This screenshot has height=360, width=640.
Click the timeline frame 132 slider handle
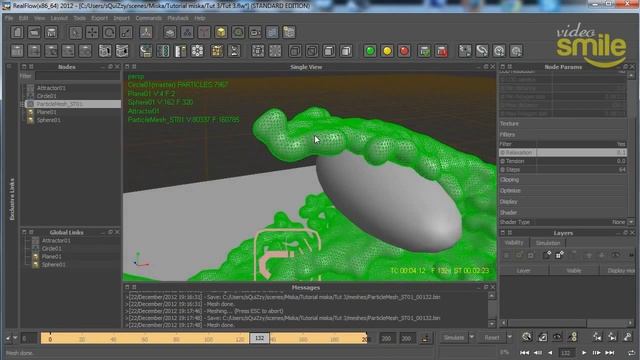[260, 338]
